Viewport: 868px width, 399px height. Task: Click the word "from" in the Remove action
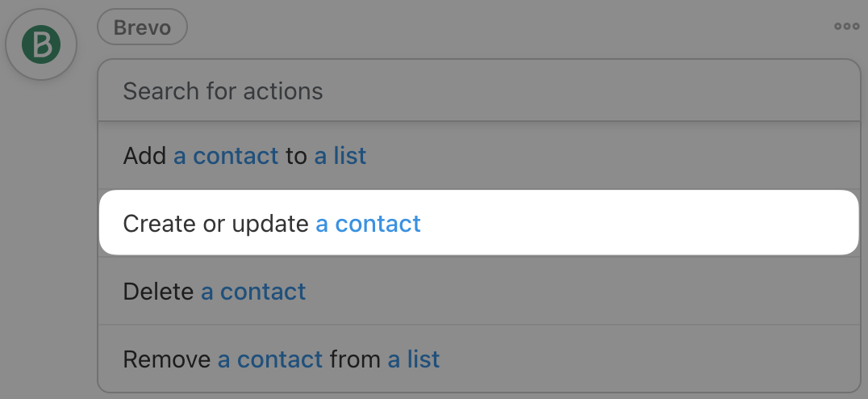[x=355, y=359]
